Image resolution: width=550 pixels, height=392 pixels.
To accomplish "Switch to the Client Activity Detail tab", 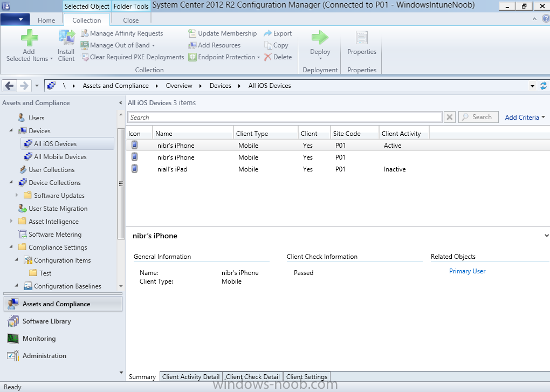I will [x=191, y=376].
